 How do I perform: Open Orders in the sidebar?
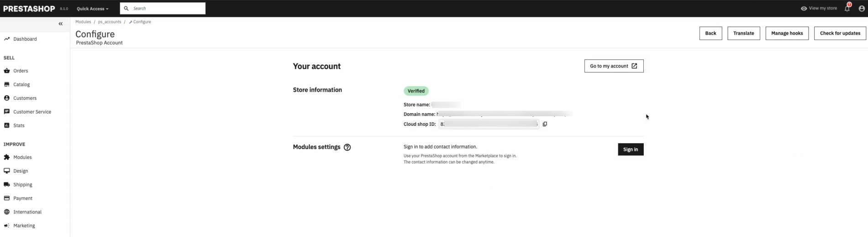[x=21, y=71]
